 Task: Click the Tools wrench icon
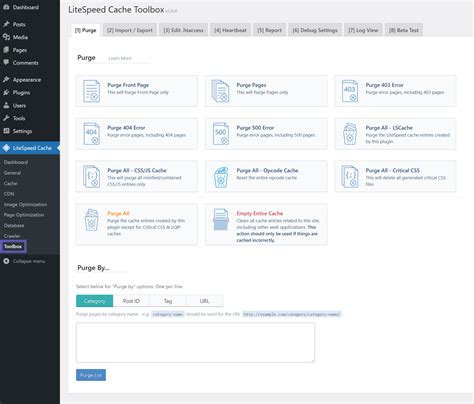[6, 118]
